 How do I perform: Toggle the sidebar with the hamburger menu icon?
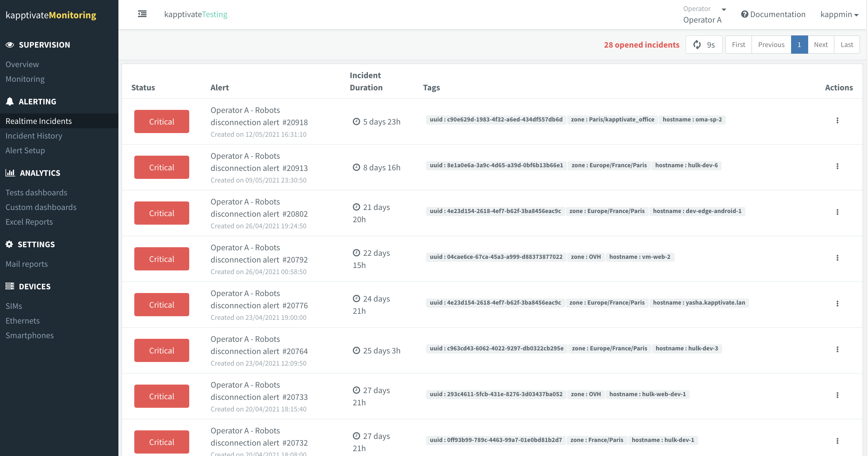(x=142, y=14)
